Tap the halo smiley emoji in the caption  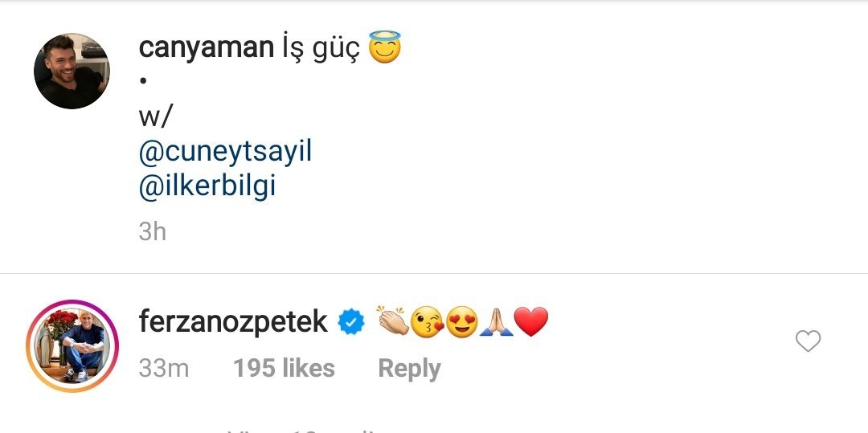point(384,48)
